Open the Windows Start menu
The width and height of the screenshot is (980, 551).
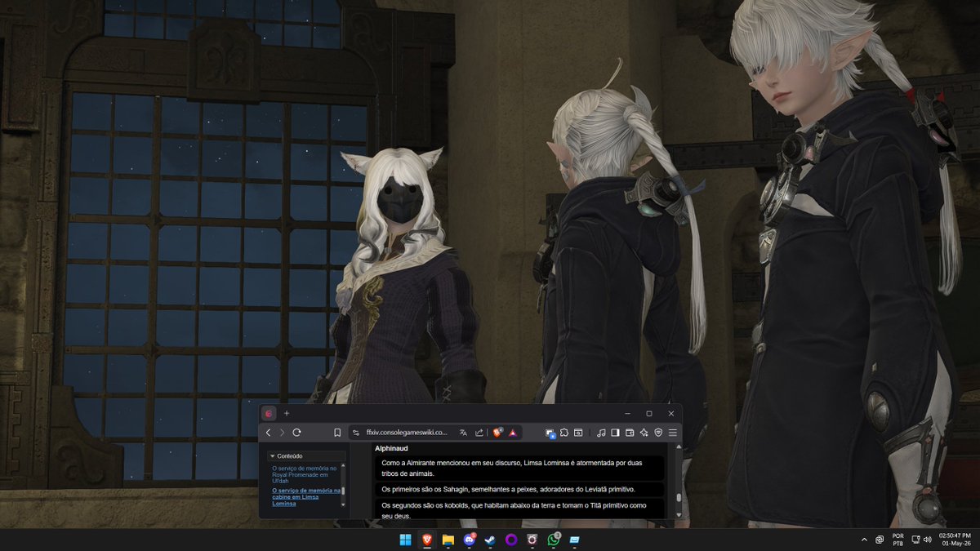point(405,540)
